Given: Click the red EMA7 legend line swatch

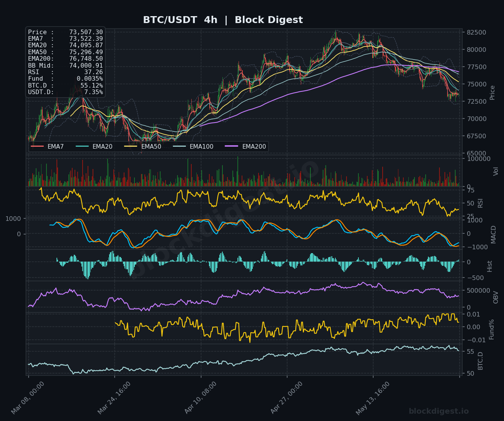Looking at the screenshot, I should click(x=37, y=146).
